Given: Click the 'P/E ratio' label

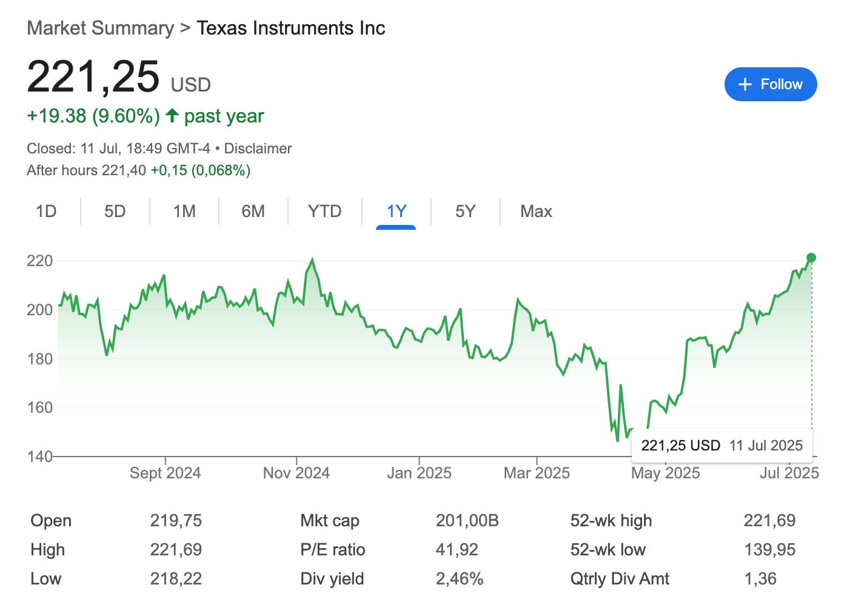Looking at the screenshot, I should (332, 550).
